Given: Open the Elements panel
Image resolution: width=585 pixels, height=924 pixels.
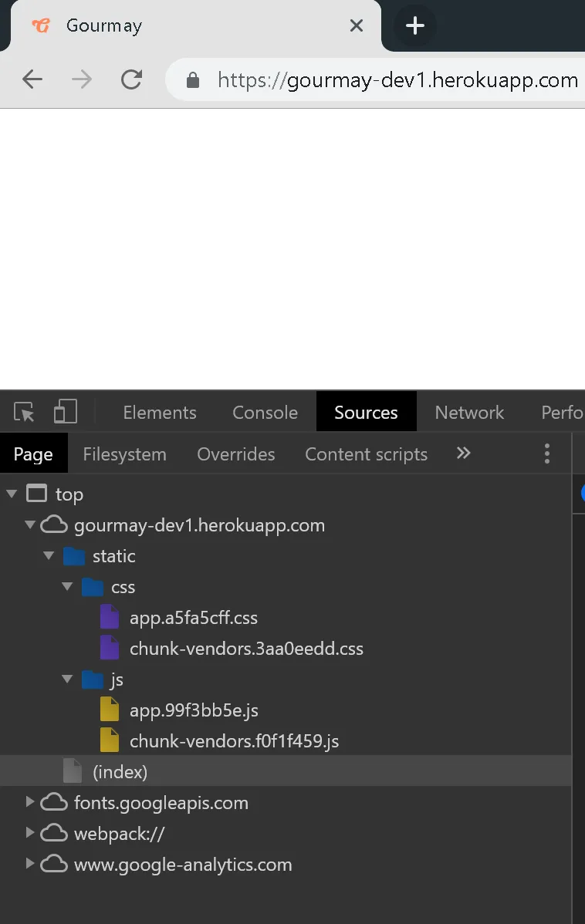Looking at the screenshot, I should (160, 412).
